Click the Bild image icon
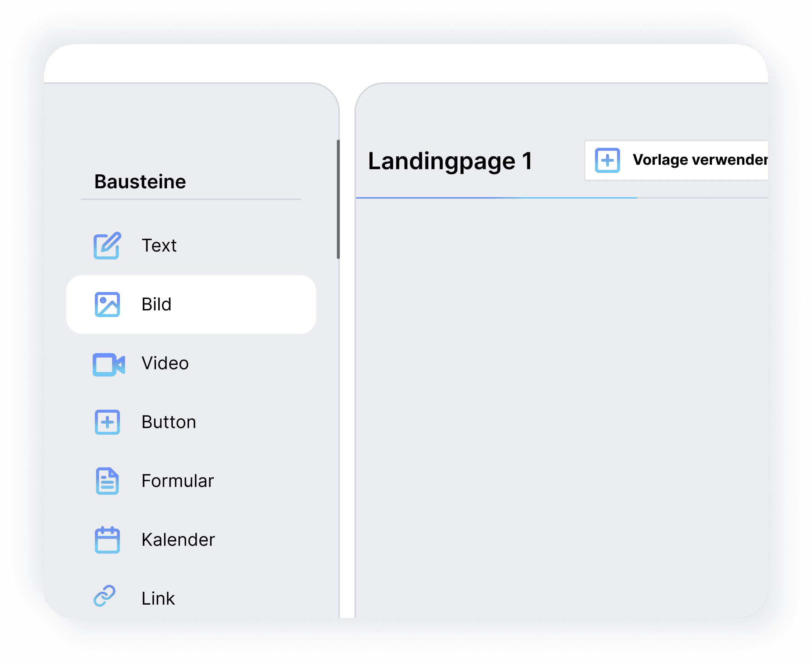 pos(107,304)
